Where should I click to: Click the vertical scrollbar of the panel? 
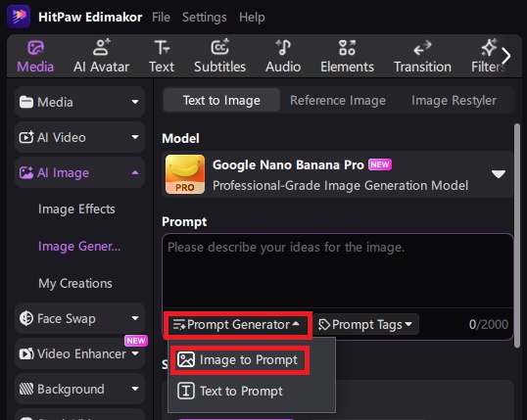click(x=517, y=235)
